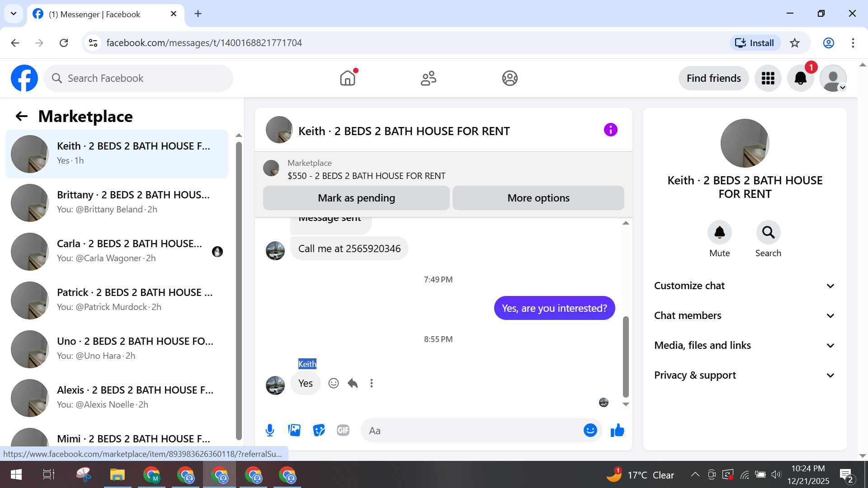Open File Explorer from taskbar
The image size is (868, 488).
tap(117, 474)
